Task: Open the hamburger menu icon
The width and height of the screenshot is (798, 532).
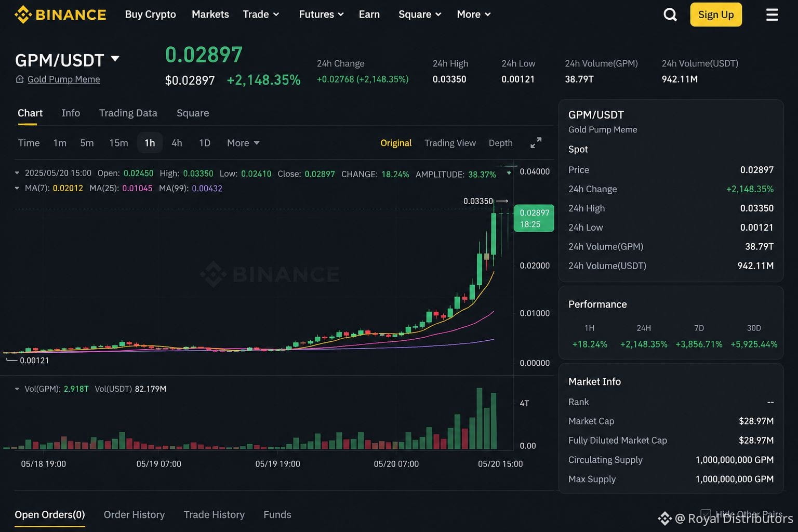Action: (x=772, y=15)
